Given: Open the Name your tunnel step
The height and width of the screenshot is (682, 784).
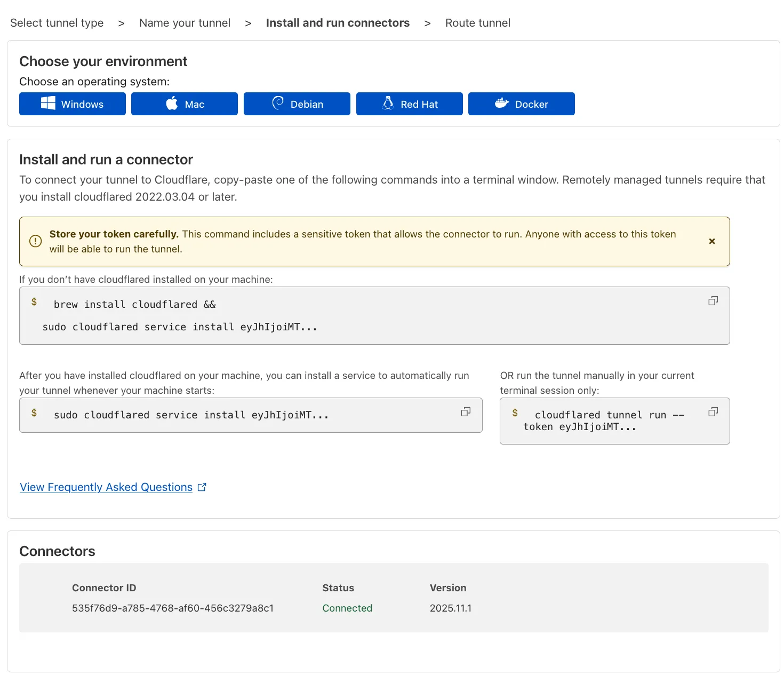Looking at the screenshot, I should click(185, 23).
